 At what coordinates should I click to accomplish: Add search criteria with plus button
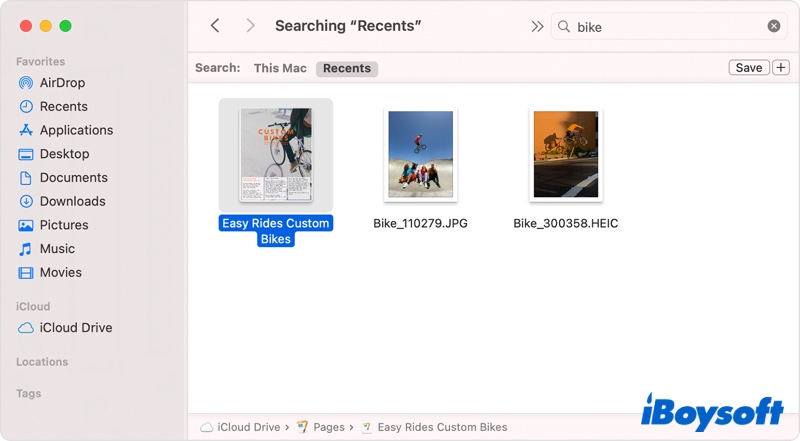(781, 68)
